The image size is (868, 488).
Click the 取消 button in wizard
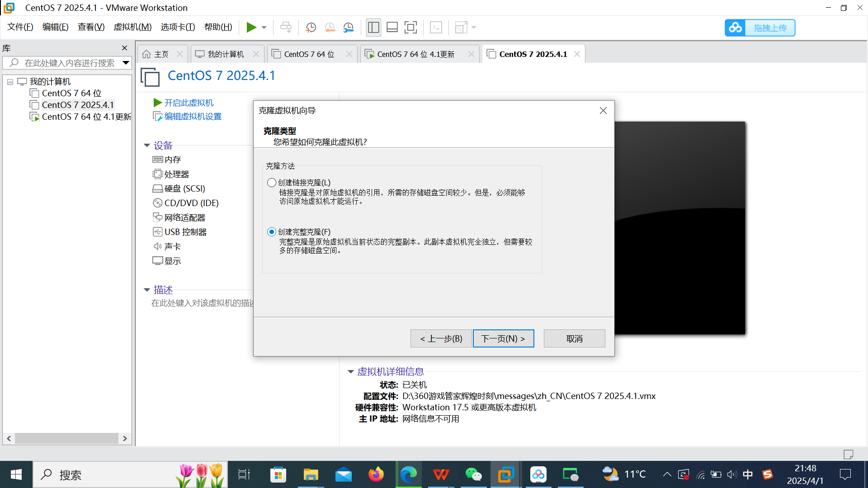tap(574, 338)
